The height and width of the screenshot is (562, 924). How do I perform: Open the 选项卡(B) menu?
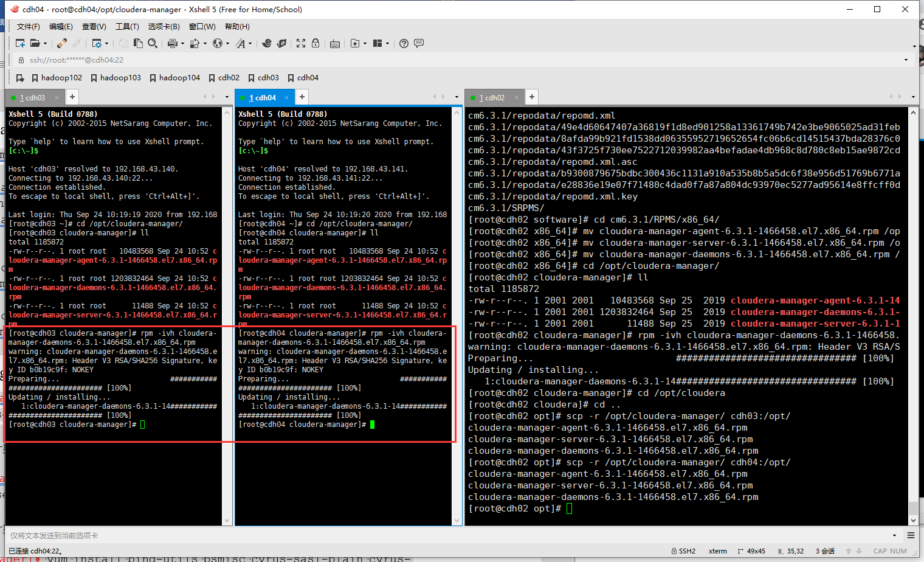[164, 26]
